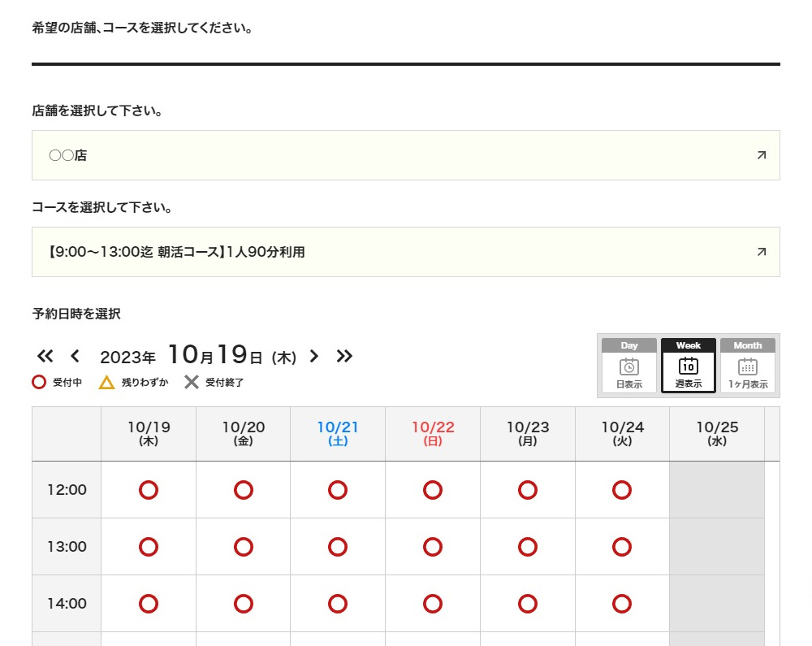
Task: Jump back with the double-left arrow
Action: pos(45,356)
